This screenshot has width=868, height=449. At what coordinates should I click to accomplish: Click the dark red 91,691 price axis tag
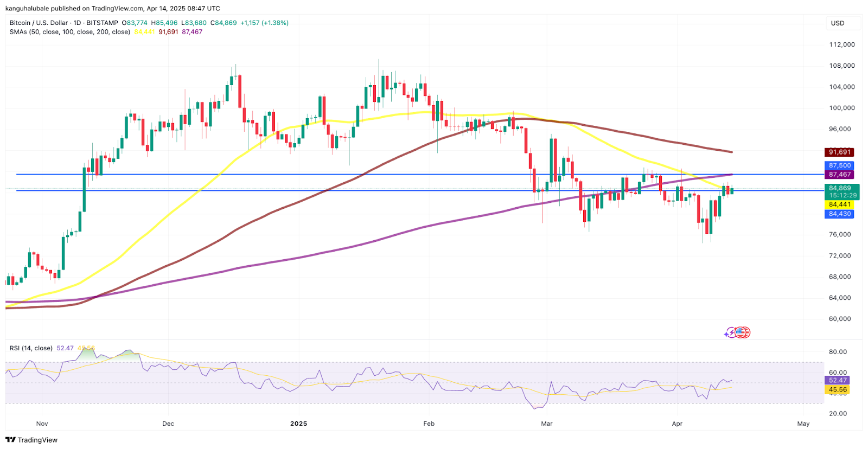(x=839, y=152)
